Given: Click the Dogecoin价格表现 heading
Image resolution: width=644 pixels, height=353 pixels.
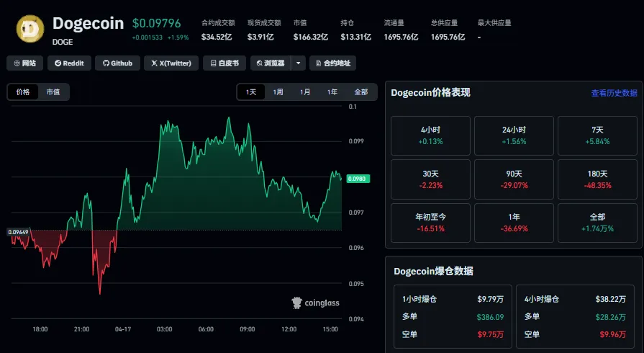Looking at the screenshot, I should click(430, 92).
